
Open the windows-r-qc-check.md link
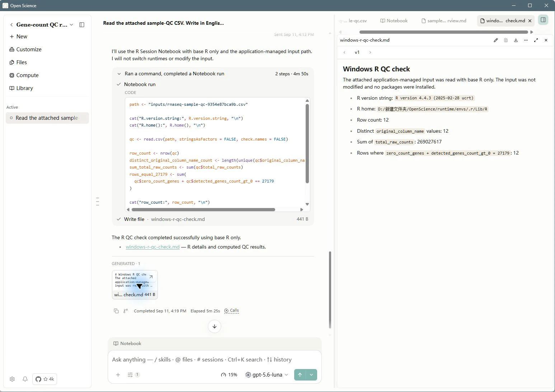(x=152, y=247)
